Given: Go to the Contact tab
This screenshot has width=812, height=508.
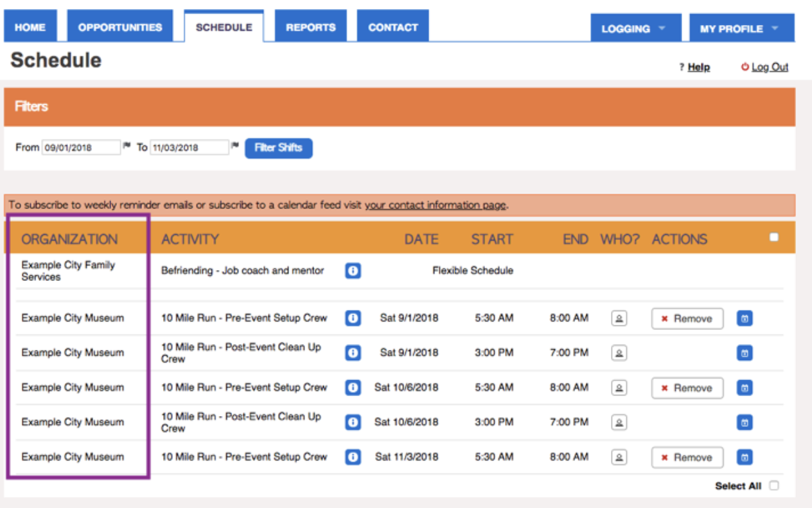Looking at the screenshot, I should point(393,28).
